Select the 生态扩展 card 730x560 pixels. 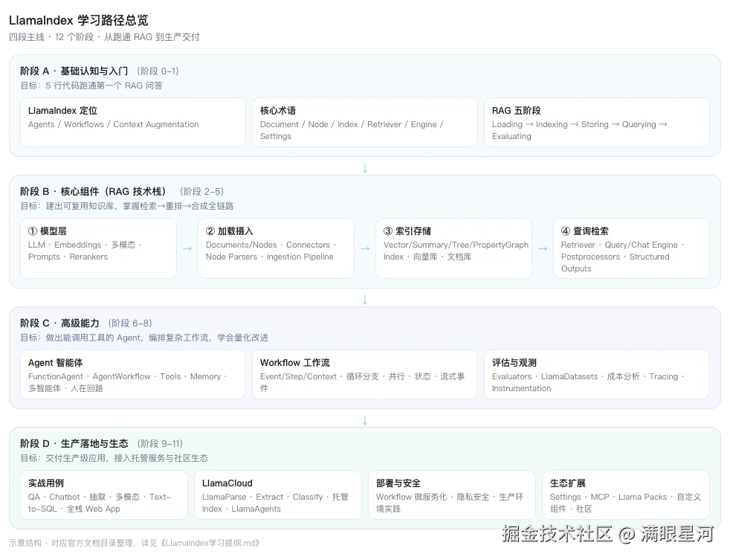(626, 495)
